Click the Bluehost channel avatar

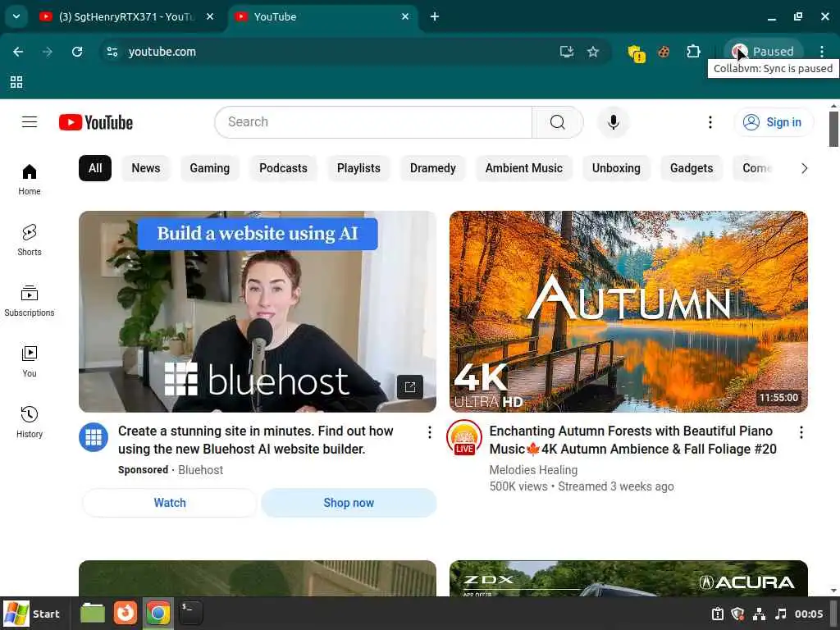click(94, 437)
